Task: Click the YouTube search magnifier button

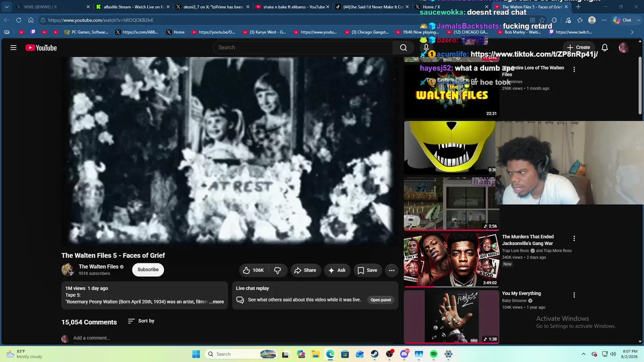Action: coord(404,47)
